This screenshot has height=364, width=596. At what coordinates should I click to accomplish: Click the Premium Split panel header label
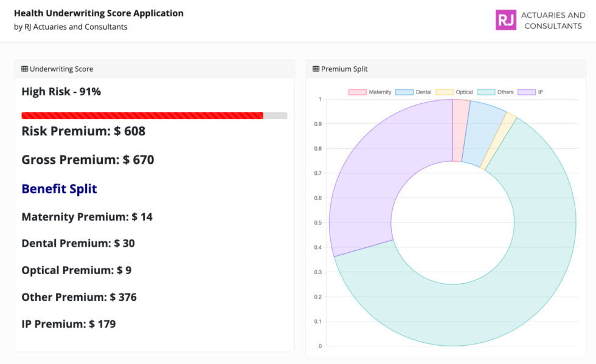344,69
